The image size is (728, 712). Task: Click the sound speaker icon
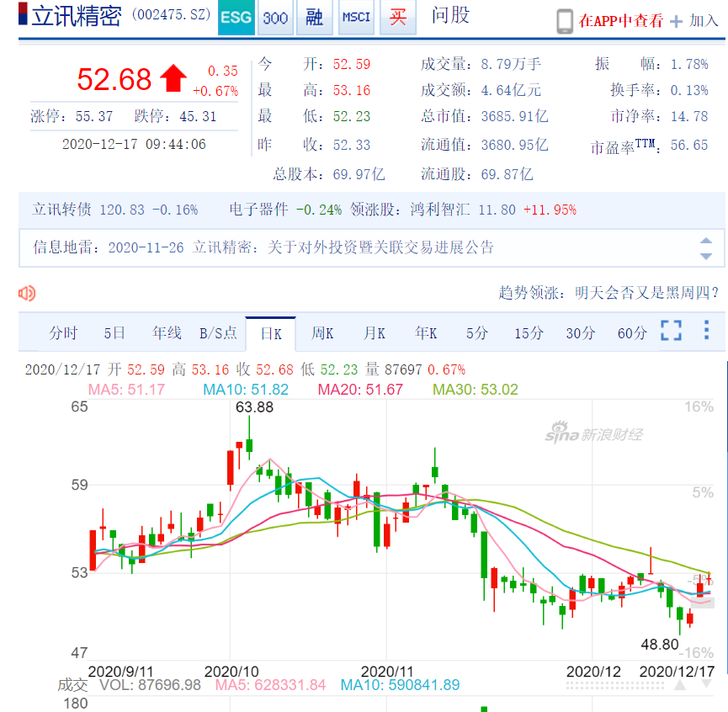click(27, 294)
